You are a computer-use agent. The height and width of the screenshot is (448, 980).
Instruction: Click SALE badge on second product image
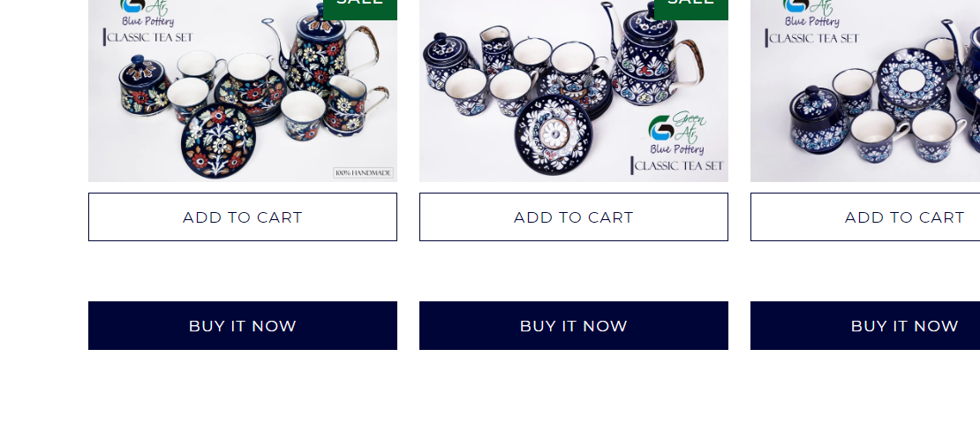click(691, 10)
